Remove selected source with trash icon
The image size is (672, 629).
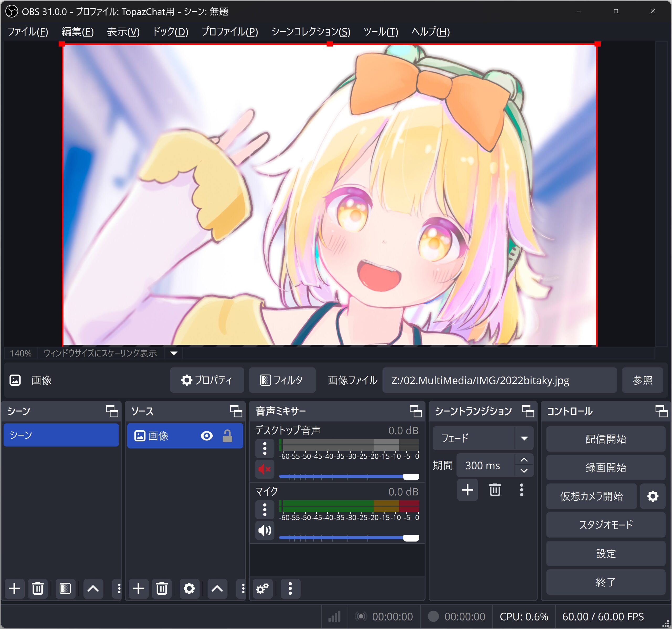click(x=162, y=589)
